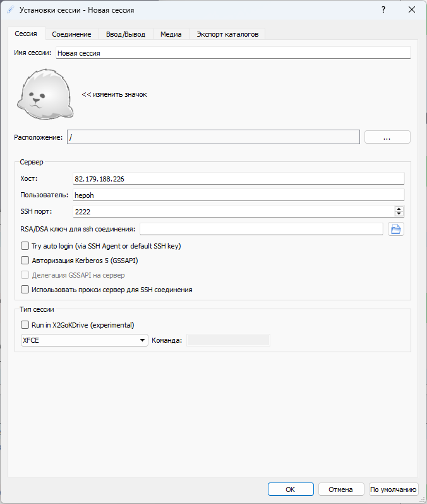This screenshot has height=504, width=427.
Task: Click the Отмена button
Action: point(341,489)
